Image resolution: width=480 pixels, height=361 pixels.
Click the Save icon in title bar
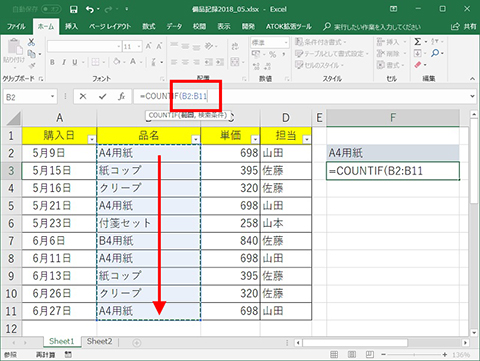pyautogui.click(x=74, y=9)
